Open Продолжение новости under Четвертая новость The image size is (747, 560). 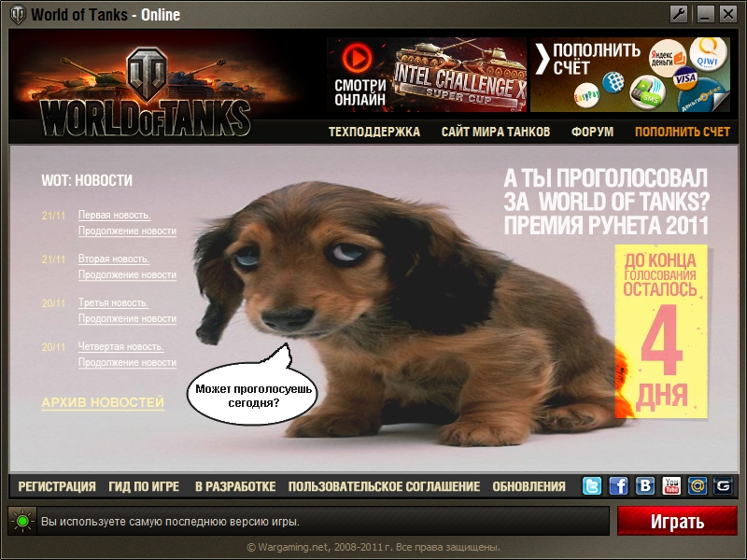coord(127,362)
